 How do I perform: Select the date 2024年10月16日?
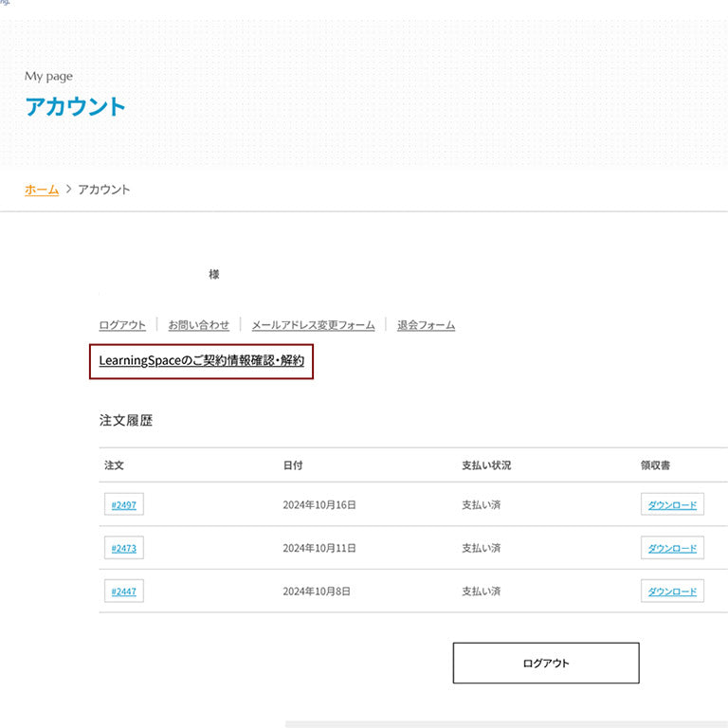319,504
